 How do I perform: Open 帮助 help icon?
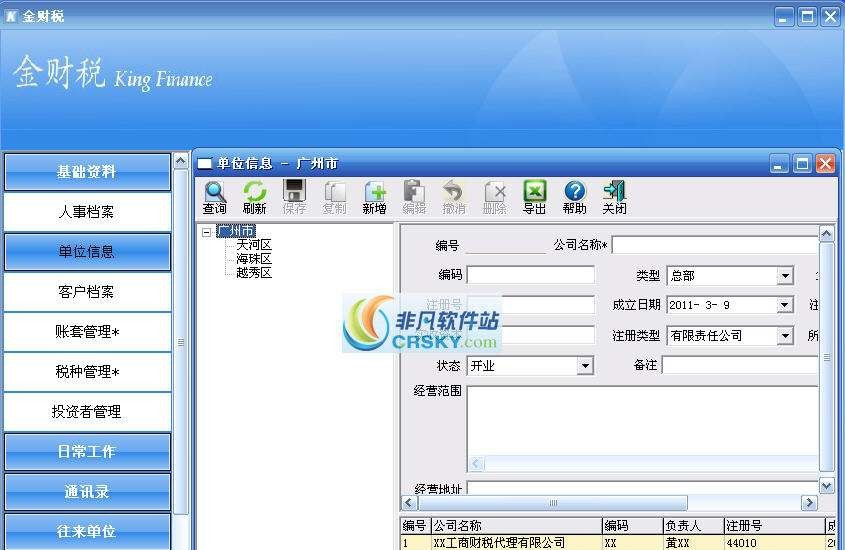pos(574,197)
